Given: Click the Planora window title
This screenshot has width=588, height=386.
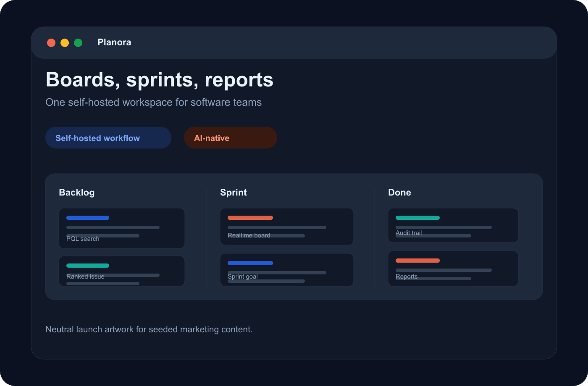Looking at the screenshot, I should [114, 42].
